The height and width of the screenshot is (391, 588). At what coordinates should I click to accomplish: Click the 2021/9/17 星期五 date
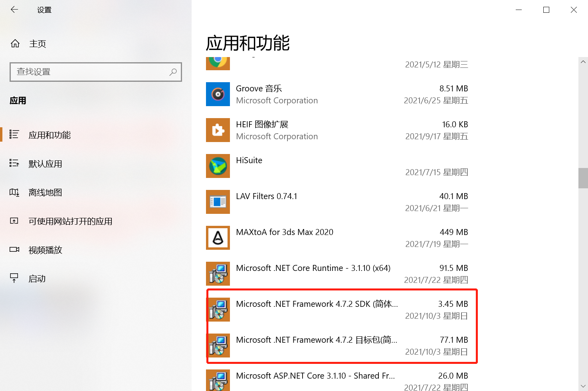pos(437,136)
